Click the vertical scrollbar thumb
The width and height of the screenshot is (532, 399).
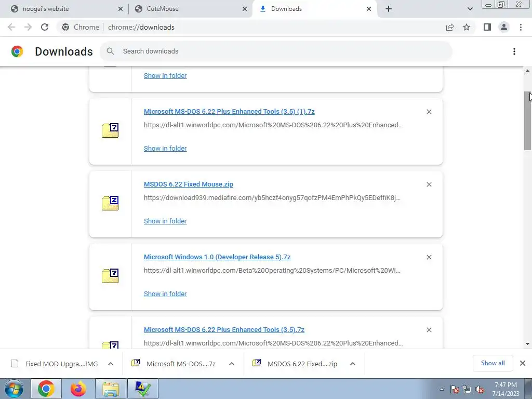(x=527, y=121)
